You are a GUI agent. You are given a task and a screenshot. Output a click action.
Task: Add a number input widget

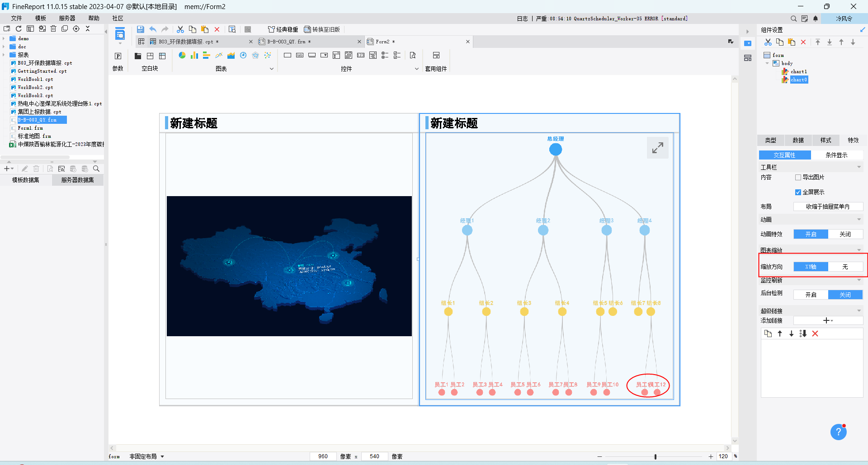coord(361,55)
